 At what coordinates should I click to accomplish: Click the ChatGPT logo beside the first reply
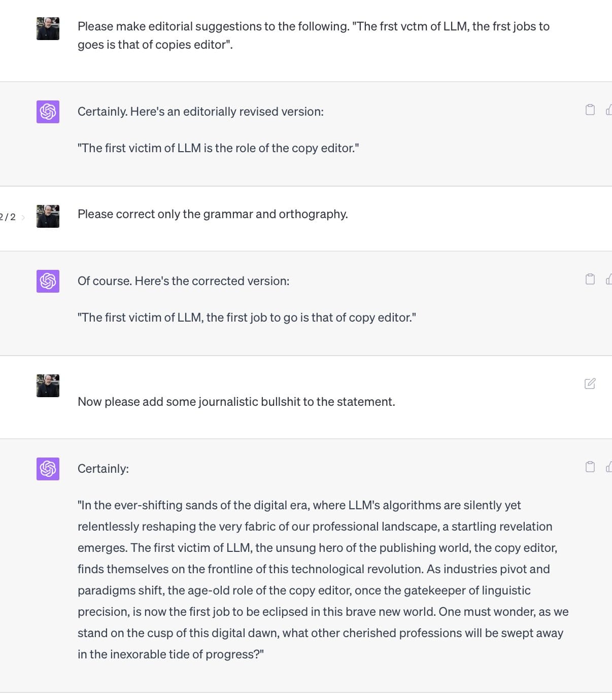pos(48,112)
